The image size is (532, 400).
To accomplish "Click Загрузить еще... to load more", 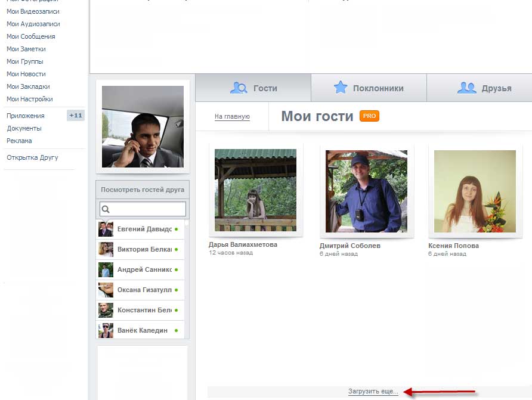I will 373,391.
